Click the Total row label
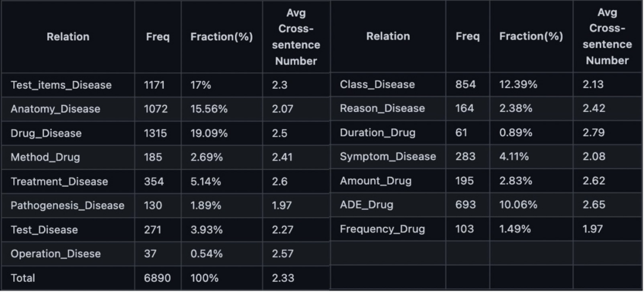Viewport: 644px width, 292px height. pos(23,278)
